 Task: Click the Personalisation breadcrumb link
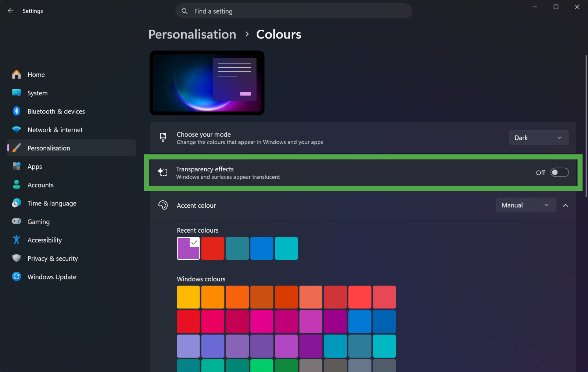tap(192, 34)
